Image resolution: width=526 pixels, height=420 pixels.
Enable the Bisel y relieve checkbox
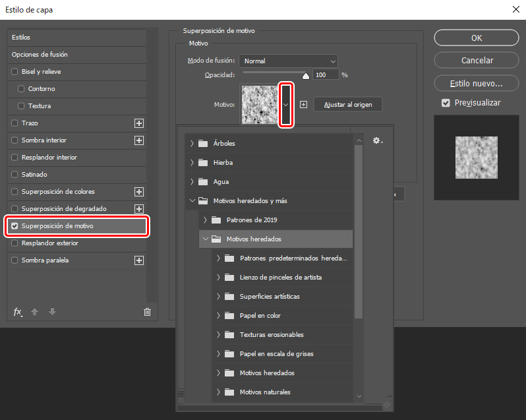(15, 72)
